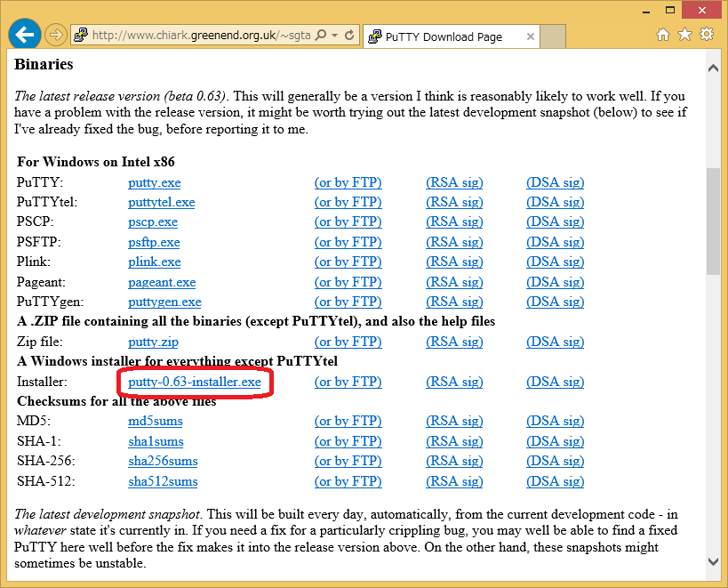Click DSA sig in SHA-512 row
The width and height of the screenshot is (728, 588).
556,481
